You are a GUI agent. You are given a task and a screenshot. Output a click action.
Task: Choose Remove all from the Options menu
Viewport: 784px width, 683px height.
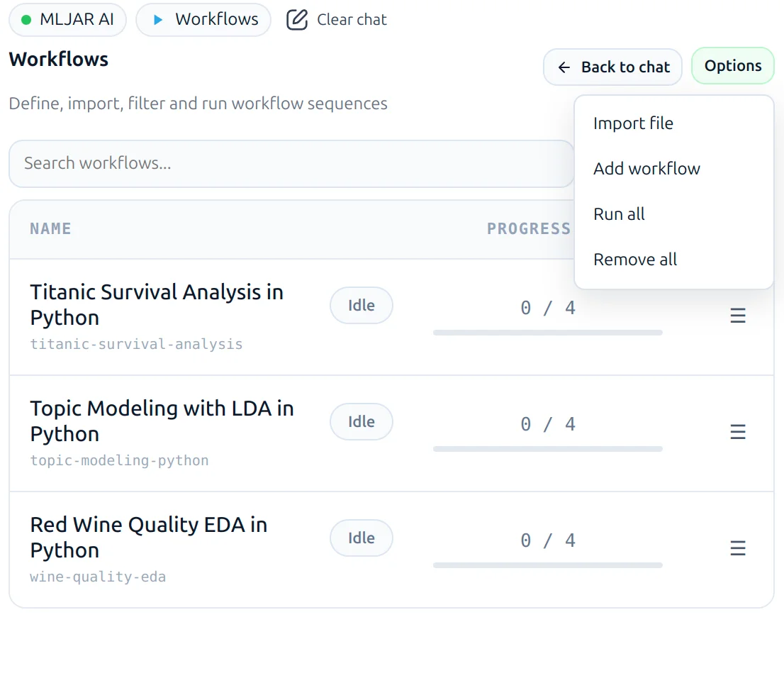(634, 259)
